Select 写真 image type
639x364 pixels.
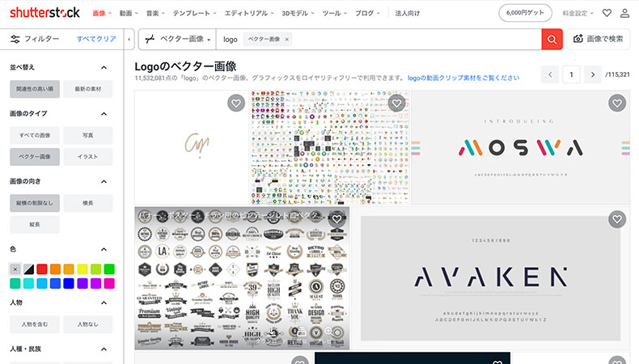click(88, 135)
